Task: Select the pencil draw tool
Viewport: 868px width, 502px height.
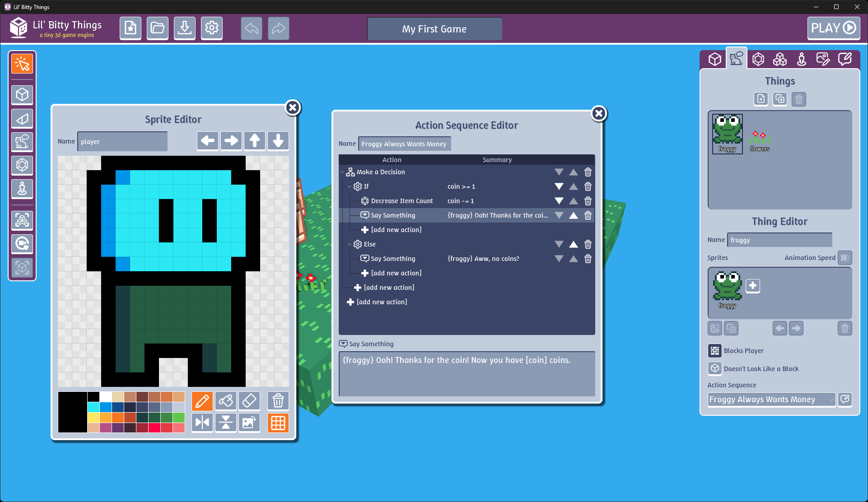Action: point(202,401)
